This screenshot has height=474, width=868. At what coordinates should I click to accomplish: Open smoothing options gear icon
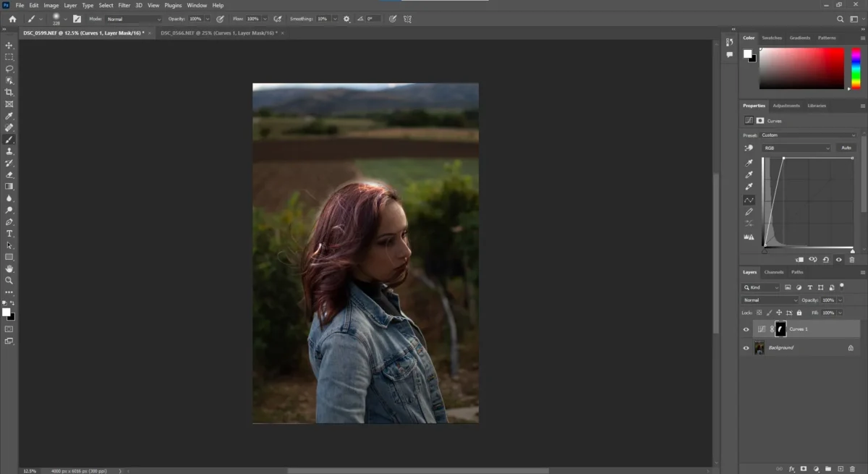coord(346,19)
